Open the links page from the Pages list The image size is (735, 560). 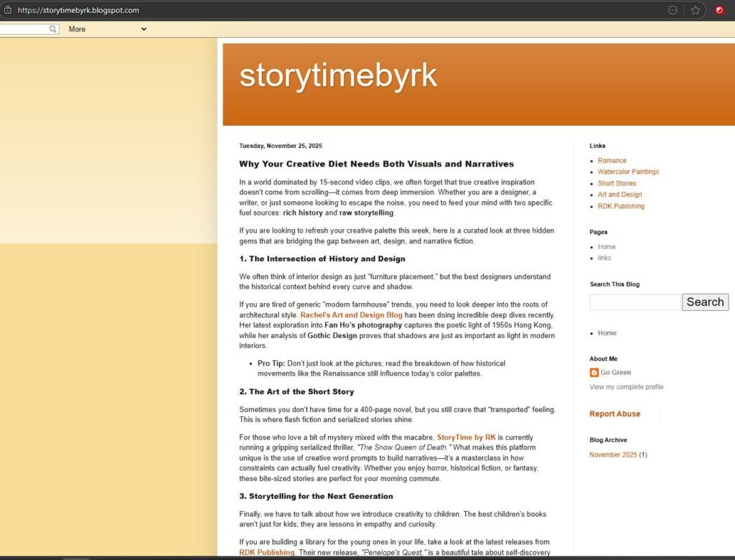604,258
